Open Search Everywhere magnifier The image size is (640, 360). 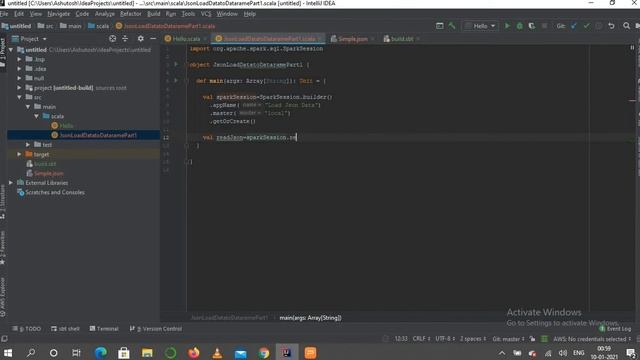(x=626, y=26)
